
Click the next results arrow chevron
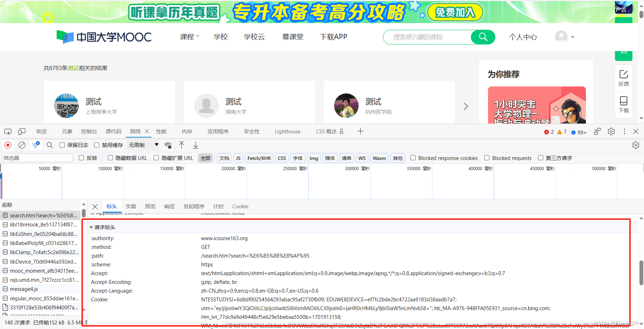coord(466,106)
